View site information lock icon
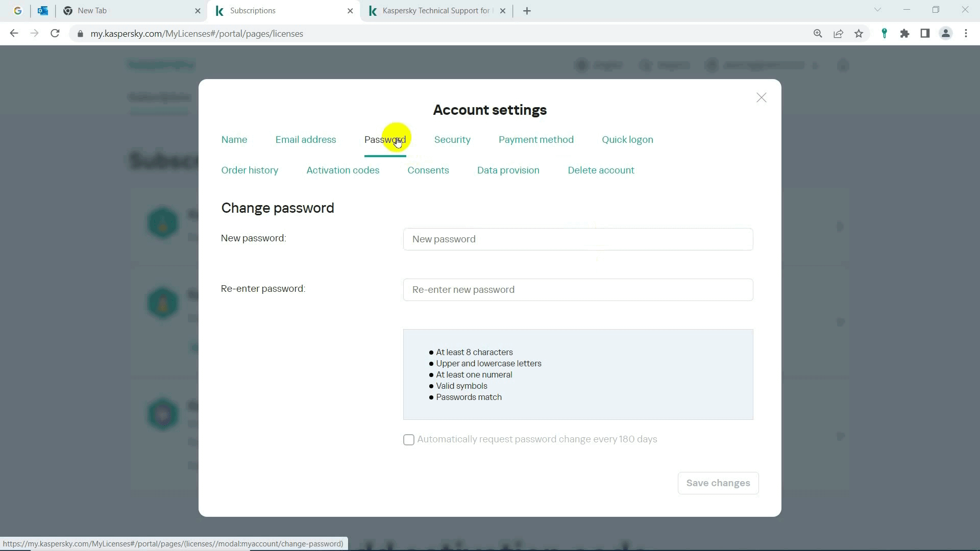This screenshot has width=980, height=551. [x=80, y=34]
